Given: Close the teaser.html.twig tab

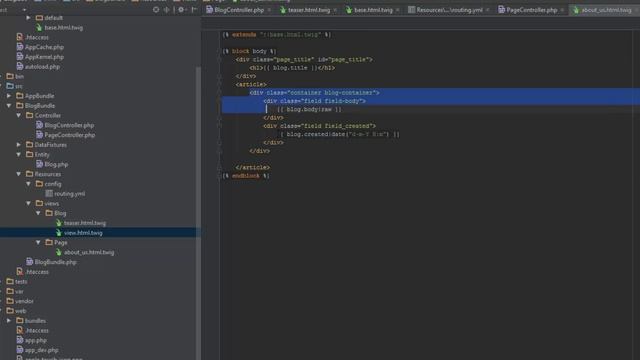Looking at the screenshot, I should [335, 10].
